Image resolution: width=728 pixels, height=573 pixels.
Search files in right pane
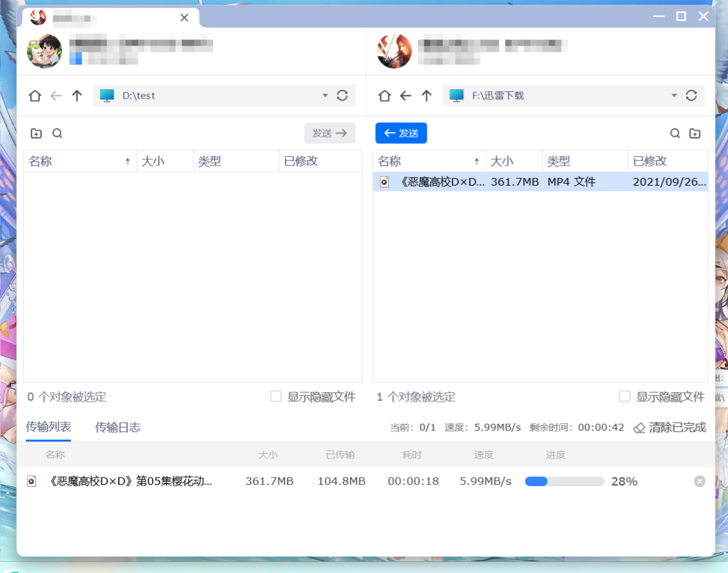pos(675,134)
